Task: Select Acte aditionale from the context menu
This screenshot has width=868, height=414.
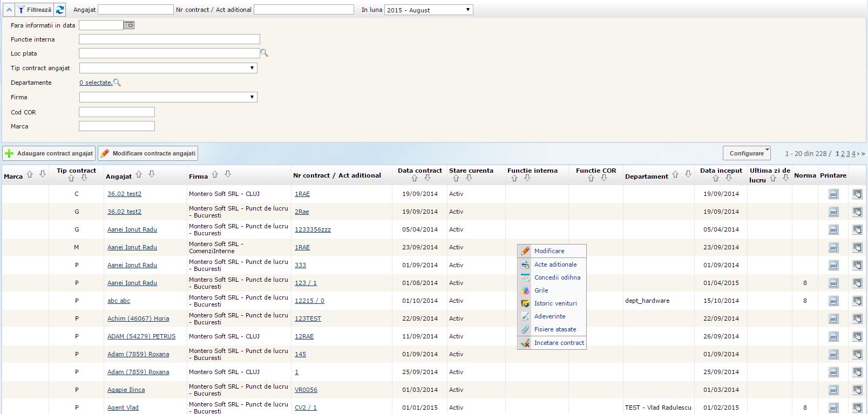Action: tap(555, 264)
